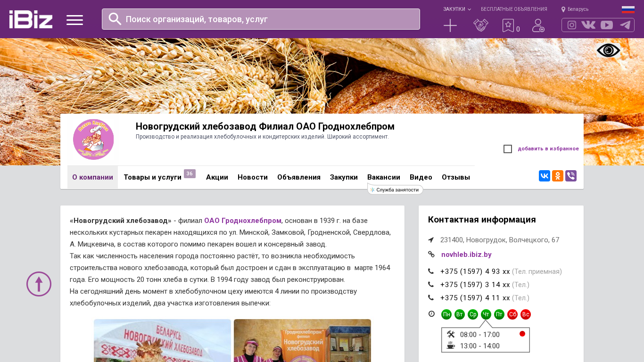Screen dimensions: 644x362
Task: Click the Контактная информация heading
Action: tap(482, 220)
